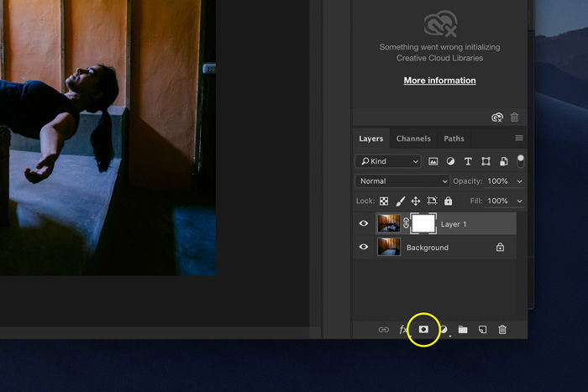The image size is (588, 392).
Task: Delete layer using trash icon
Action: tap(502, 329)
